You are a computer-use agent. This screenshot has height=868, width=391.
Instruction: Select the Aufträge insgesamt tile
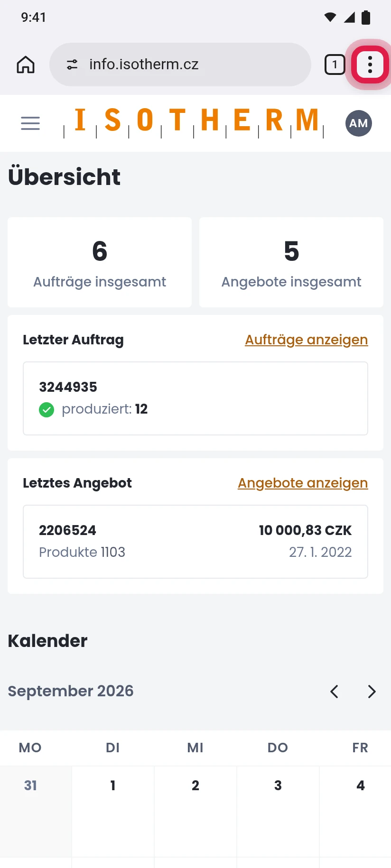tap(100, 262)
